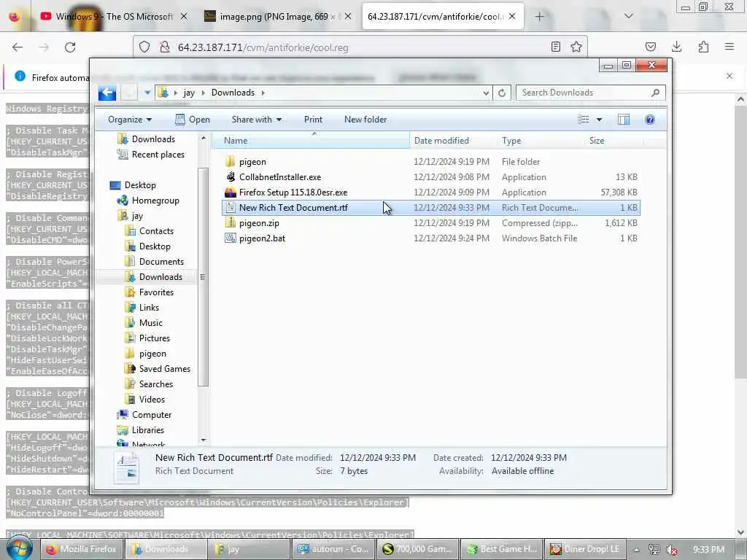747x560 pixels.
Task: Change your view icon in Explorer toolbar
Action: pos(584,120)
